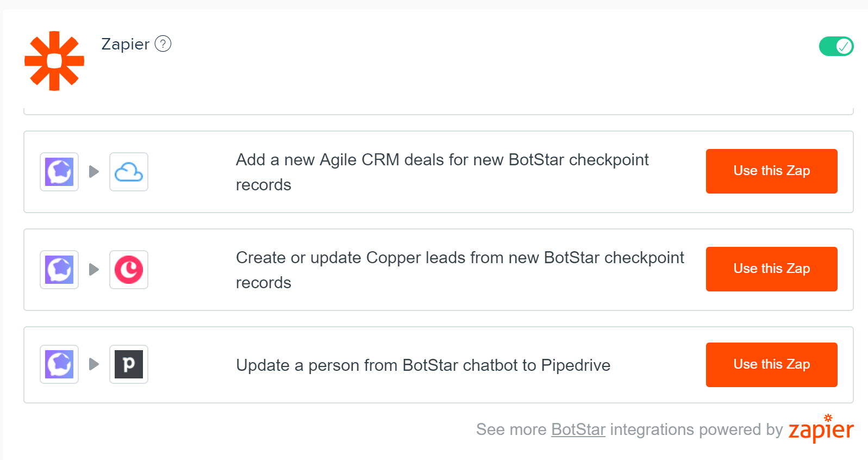Click the large orange Zapier asterisk logo
The width and height of the screenshot is (868, 460).
pos(54,61)
